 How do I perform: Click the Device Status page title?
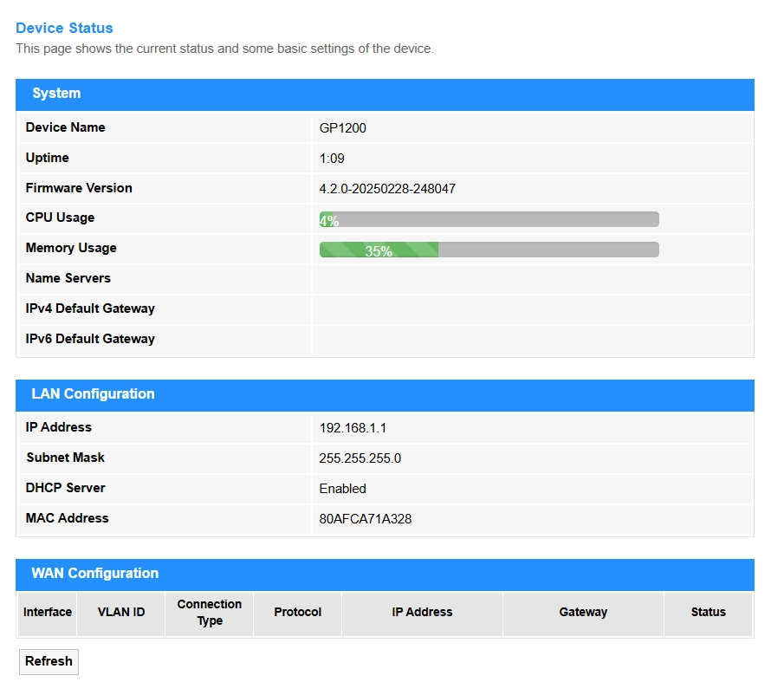pos(64,28)
